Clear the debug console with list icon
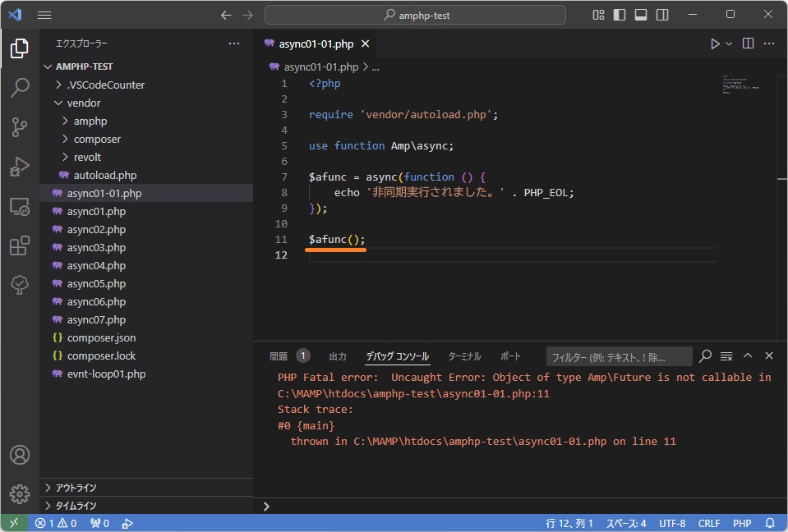Viewport: 788px width, 532px height. tap(726, 355)
